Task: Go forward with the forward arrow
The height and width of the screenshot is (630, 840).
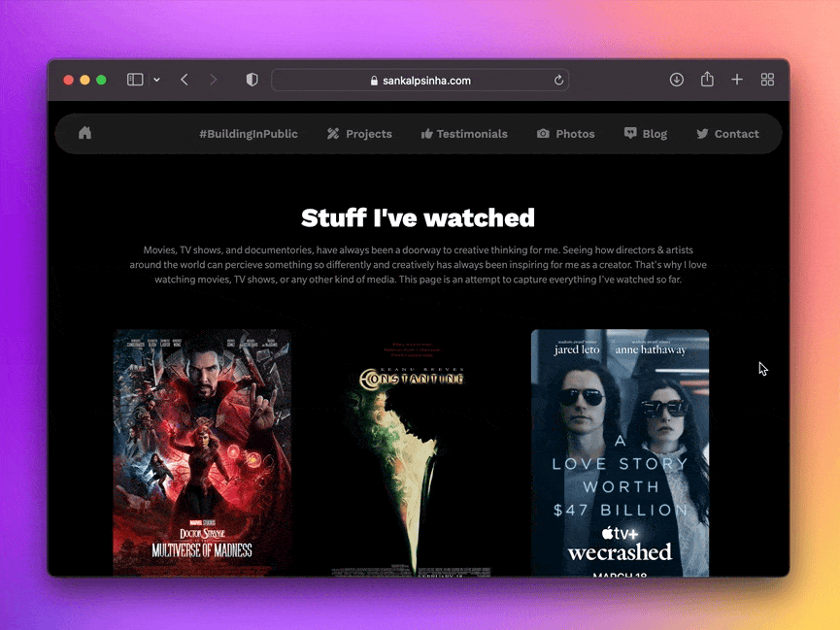Action: coord(214,80)
